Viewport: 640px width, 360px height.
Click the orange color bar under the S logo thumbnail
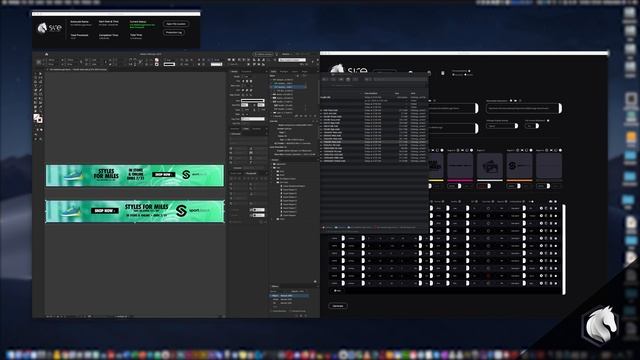519,180
